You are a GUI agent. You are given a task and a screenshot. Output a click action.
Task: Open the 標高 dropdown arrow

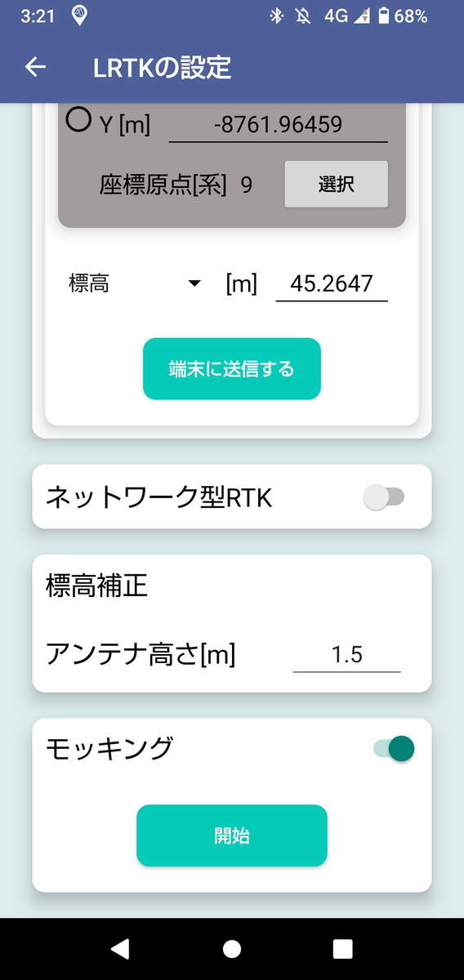[x=194, y=283]
